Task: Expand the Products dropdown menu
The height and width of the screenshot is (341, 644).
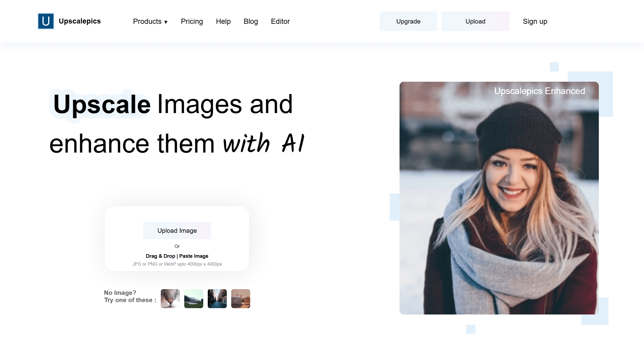Action: click(x=147, y=21)
